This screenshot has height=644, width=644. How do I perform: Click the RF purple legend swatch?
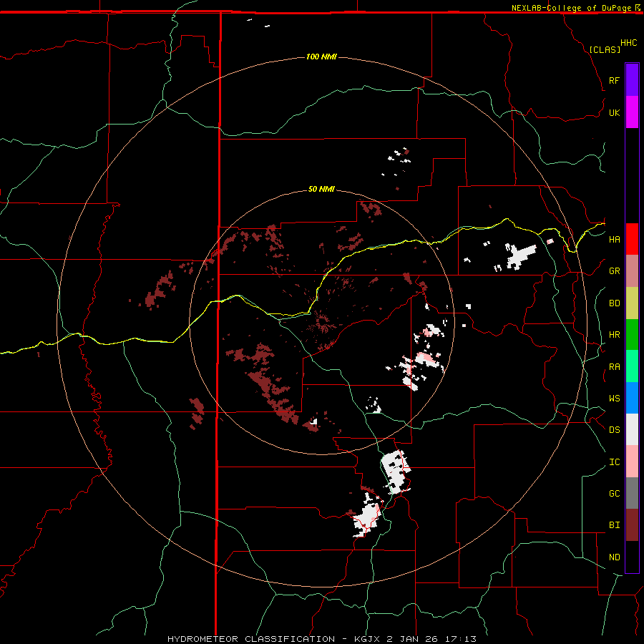pyautogui.click(x=632, y=79)
